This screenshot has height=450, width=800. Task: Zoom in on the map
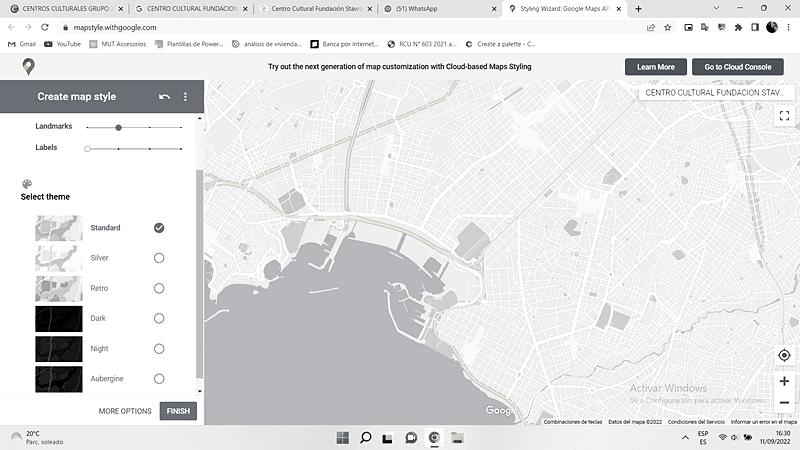pos(784,381)
